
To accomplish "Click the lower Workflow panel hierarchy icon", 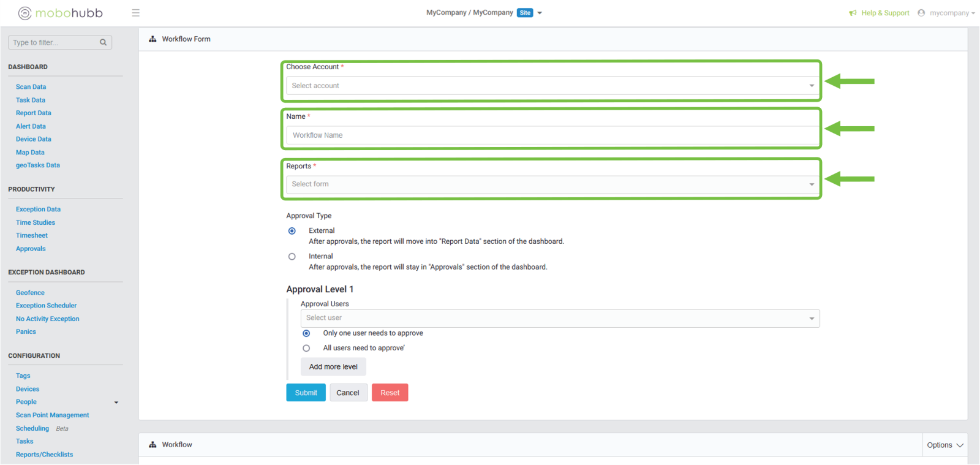I will 153,445.
